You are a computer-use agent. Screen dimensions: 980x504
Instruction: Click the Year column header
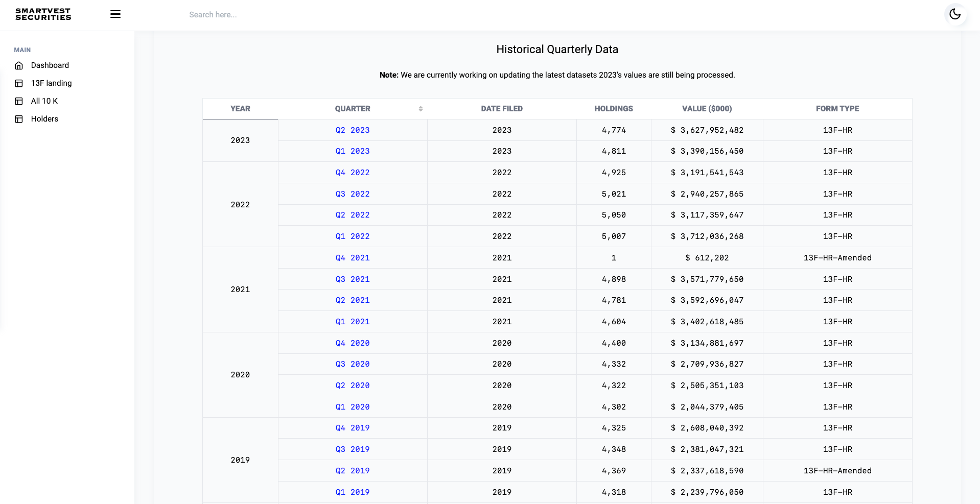click(240, 109)
